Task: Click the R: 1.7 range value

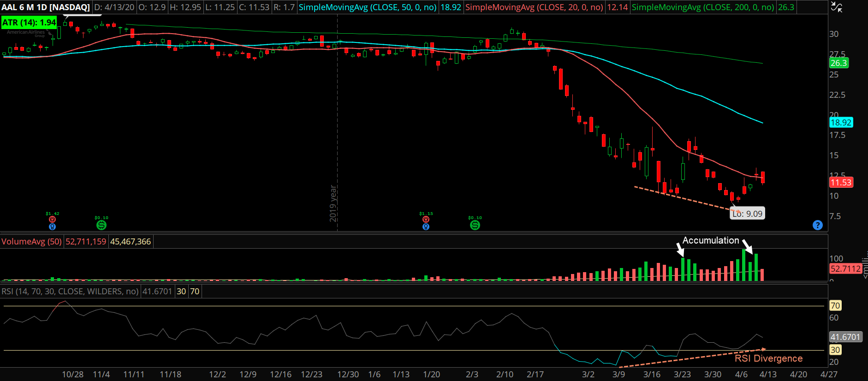Action: click(284, 7)
